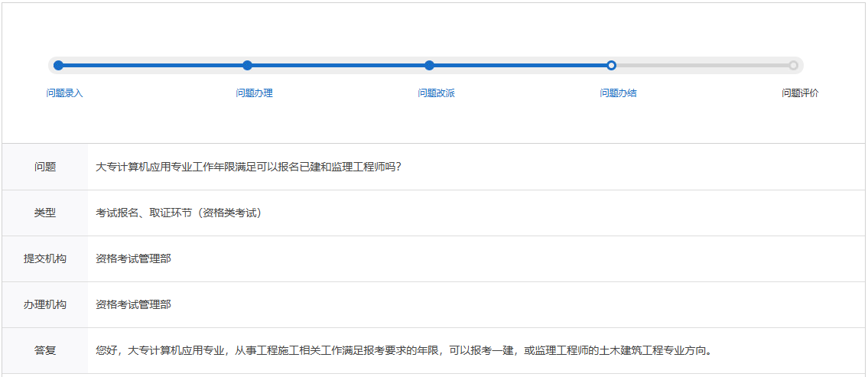Open the 问题录入 step label
Image resolution: width=868 pixels, height=377 pixels.
64,93
